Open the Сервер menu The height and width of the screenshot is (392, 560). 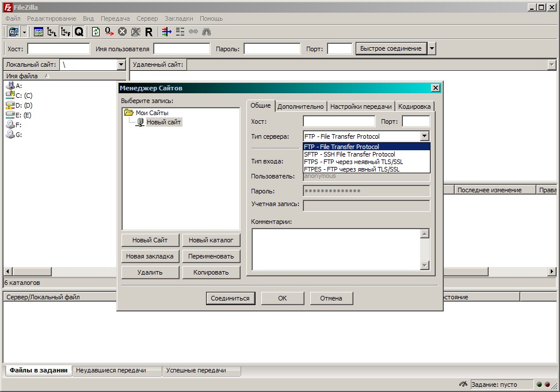(x=147, y=18)
